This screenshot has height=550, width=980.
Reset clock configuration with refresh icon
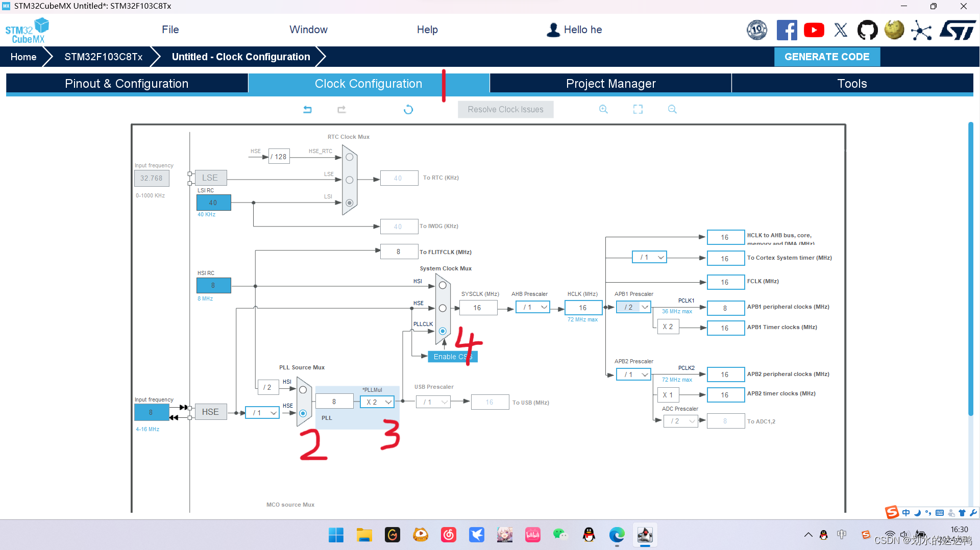click(x=408, y=109)
